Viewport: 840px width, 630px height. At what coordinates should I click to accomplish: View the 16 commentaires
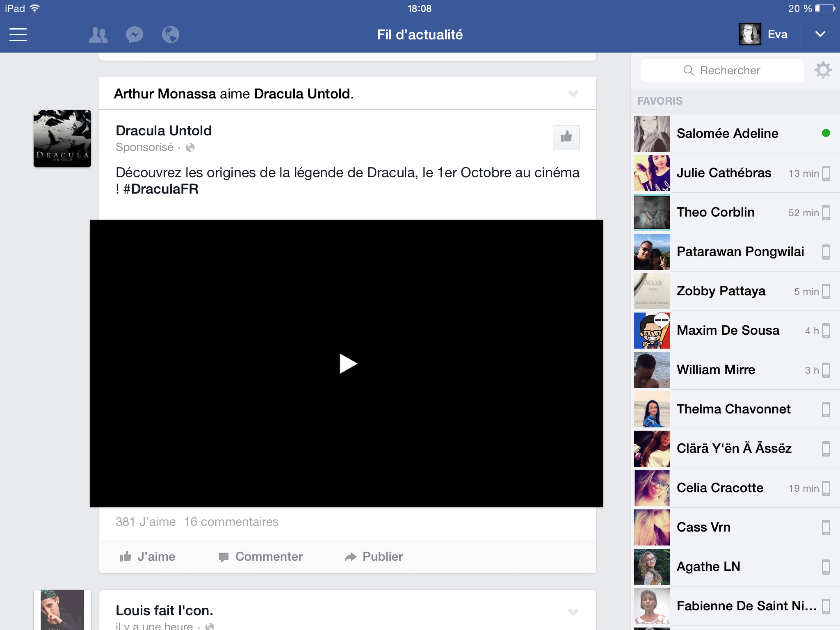click(x=231, y=522)
